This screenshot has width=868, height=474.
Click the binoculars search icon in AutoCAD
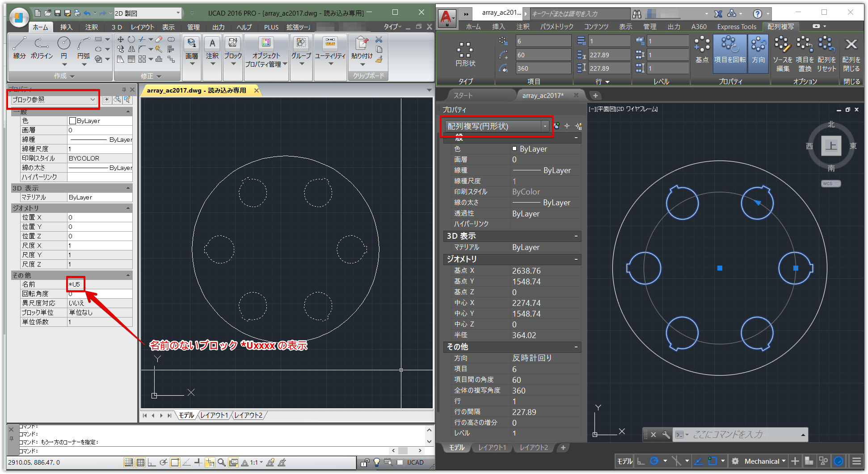637,14
